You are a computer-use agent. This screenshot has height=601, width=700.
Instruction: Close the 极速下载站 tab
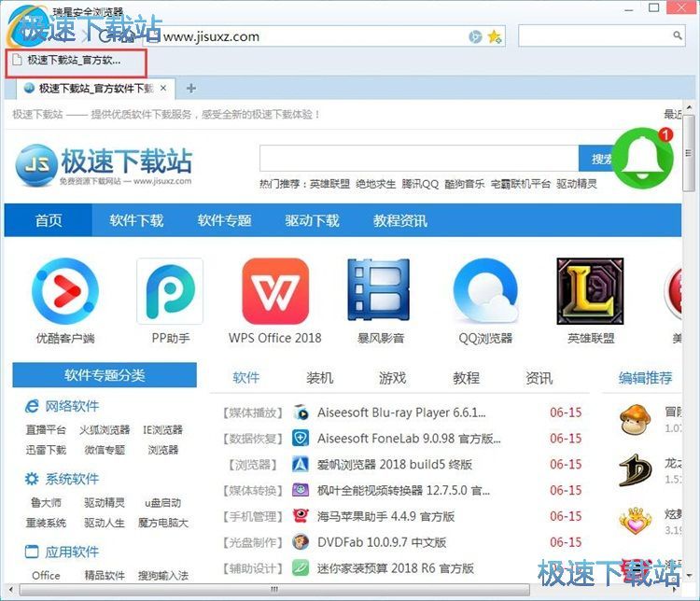pos(164,88)
